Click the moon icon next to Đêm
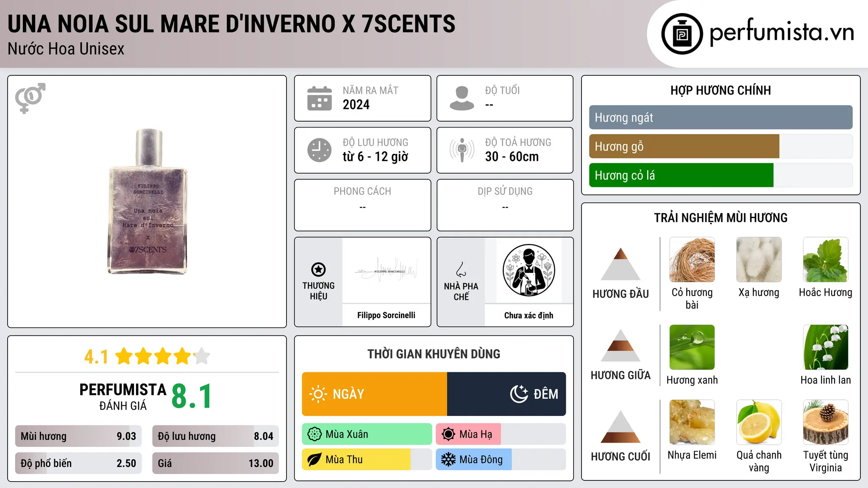This screenshot has height=488, width=868. (x=519, y=394)
